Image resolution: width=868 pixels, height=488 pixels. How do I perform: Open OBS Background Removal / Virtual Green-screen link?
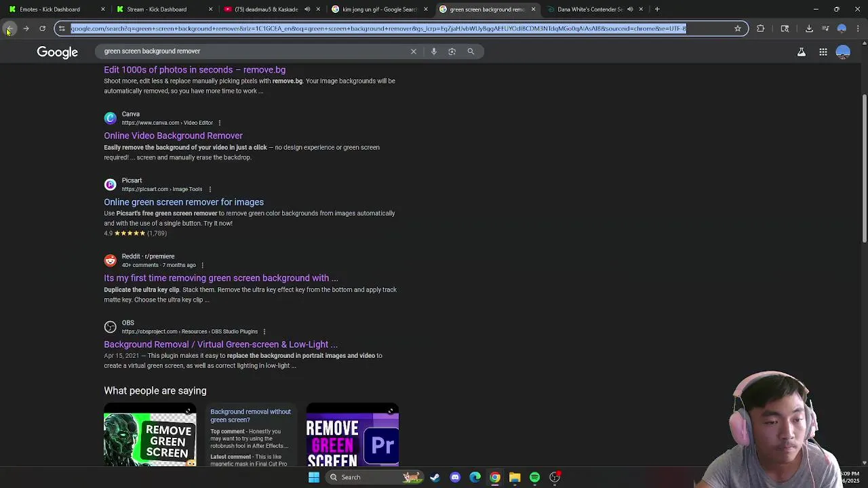click(220, 344)
